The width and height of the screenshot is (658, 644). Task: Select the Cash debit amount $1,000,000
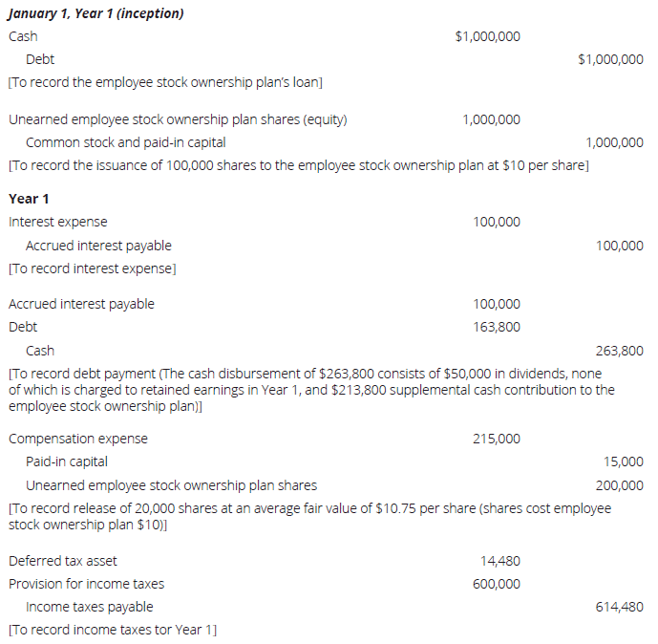(488, 36)
